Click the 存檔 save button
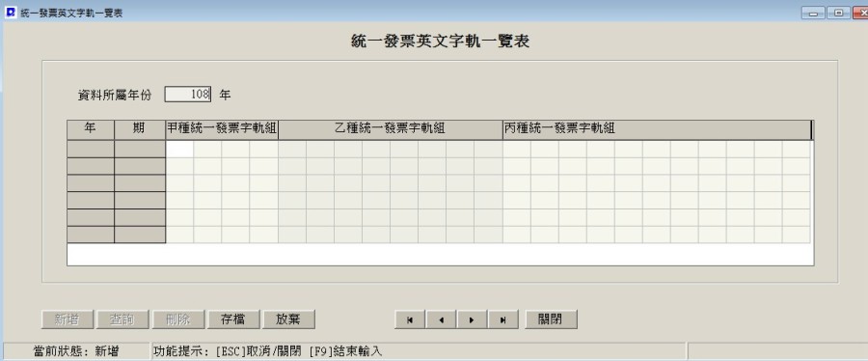Viewport: 868px width, 361px height. coord(233,319)
